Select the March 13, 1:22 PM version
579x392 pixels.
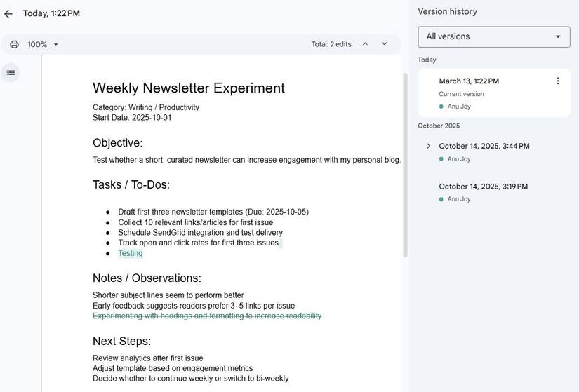point(469,81)
